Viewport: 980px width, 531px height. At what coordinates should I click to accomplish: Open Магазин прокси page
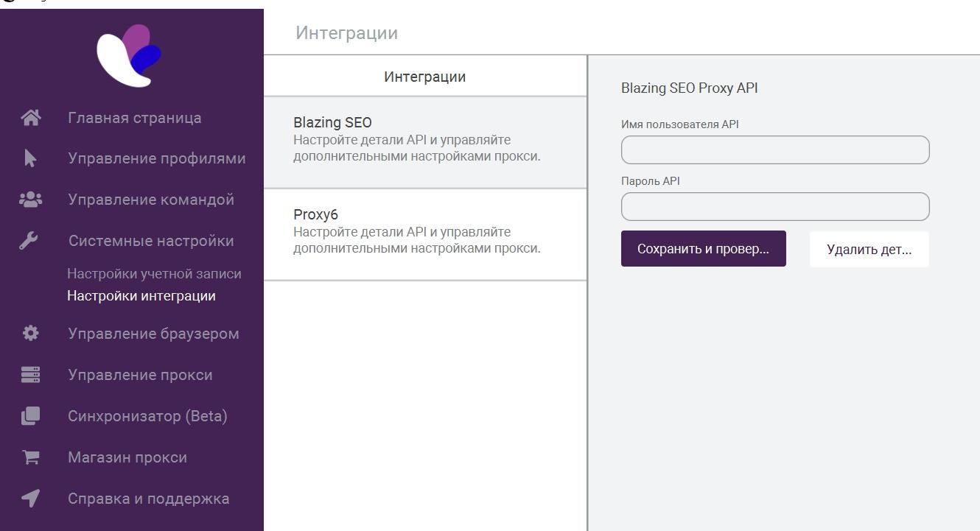(x=127, y=457)
